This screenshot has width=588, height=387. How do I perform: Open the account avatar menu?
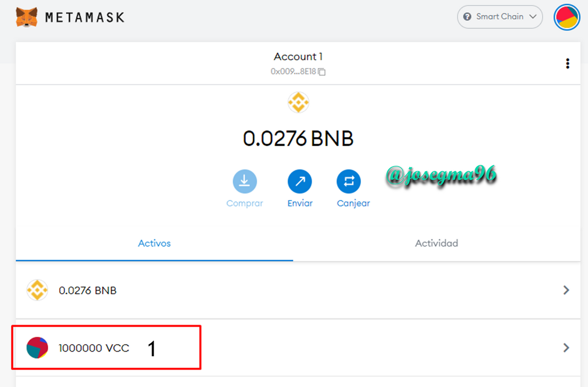click(567, 17)
